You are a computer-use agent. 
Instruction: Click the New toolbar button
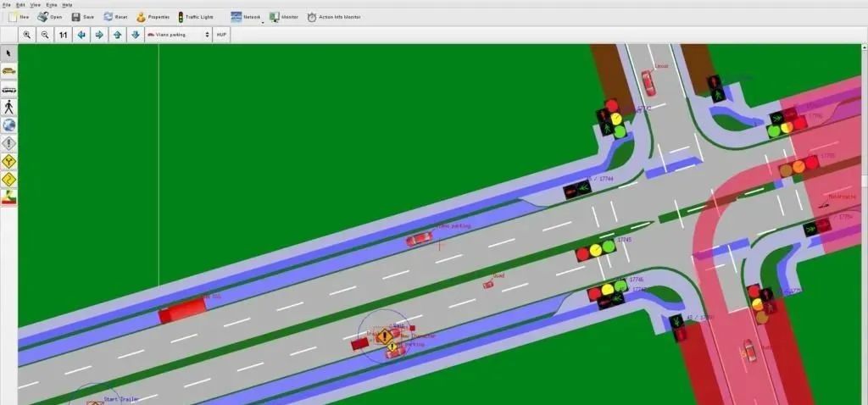pos(19,17)
